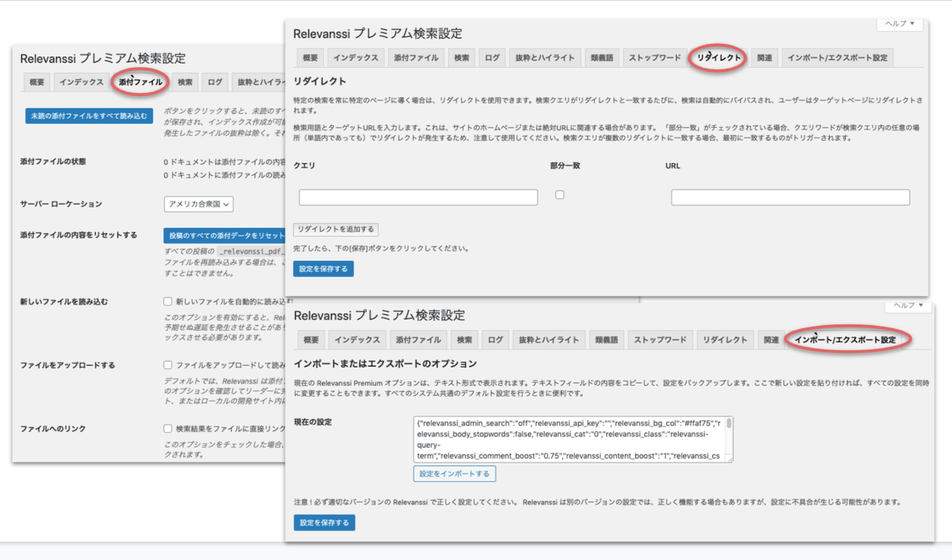Screen dimensions: 952x560
Task: Click the インポートまたはエクスポートのオプション heading
Action: coord(385,364)
